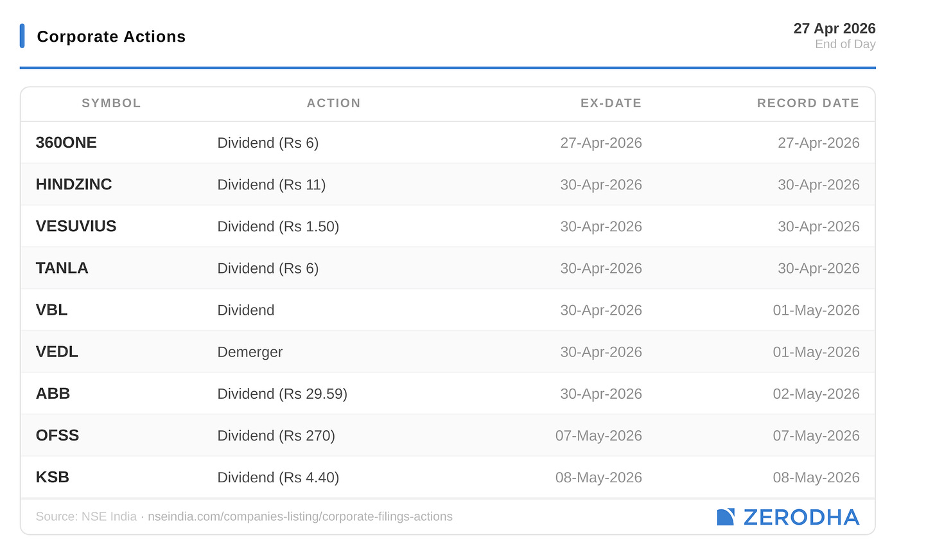Click Dividend (Rs 6) in TANLA row
Viewport: 935px width, 560px height.
(x=268, y=268)
